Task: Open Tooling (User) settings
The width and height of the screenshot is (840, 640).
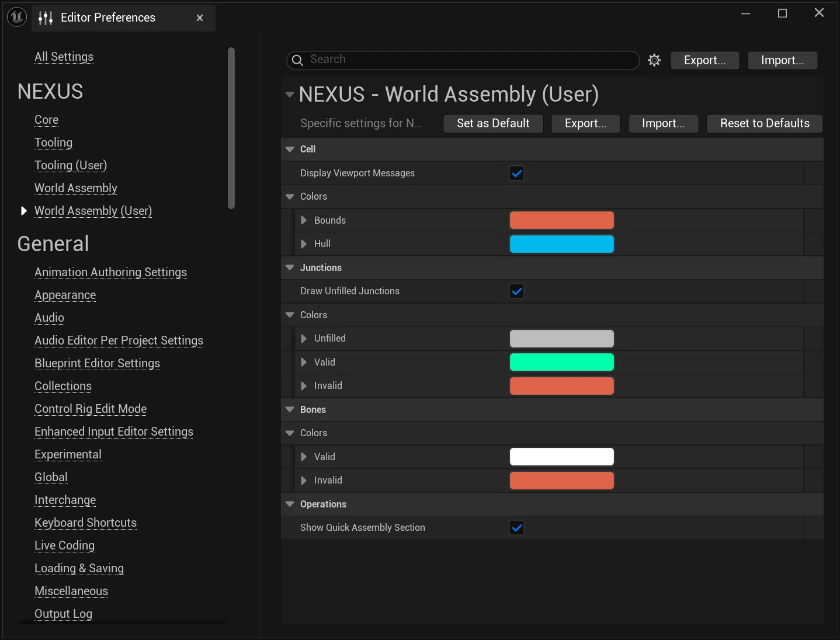Action: point(71,165)
